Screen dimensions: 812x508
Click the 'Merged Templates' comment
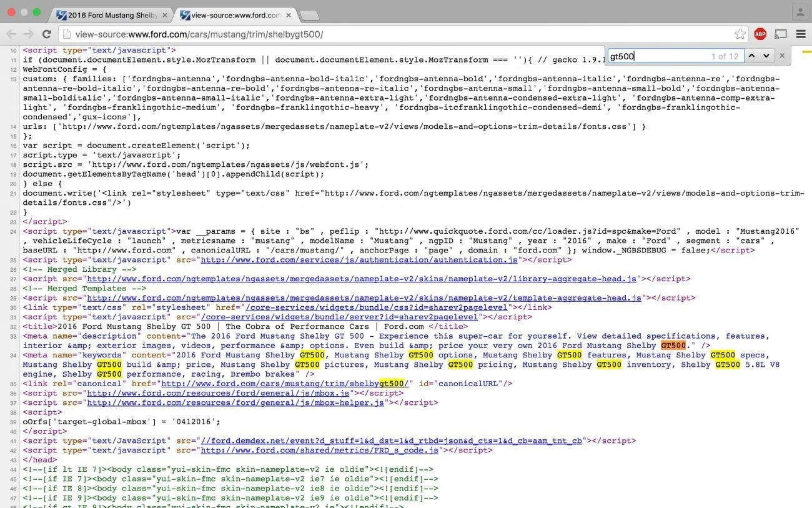(x=84, y=288)
